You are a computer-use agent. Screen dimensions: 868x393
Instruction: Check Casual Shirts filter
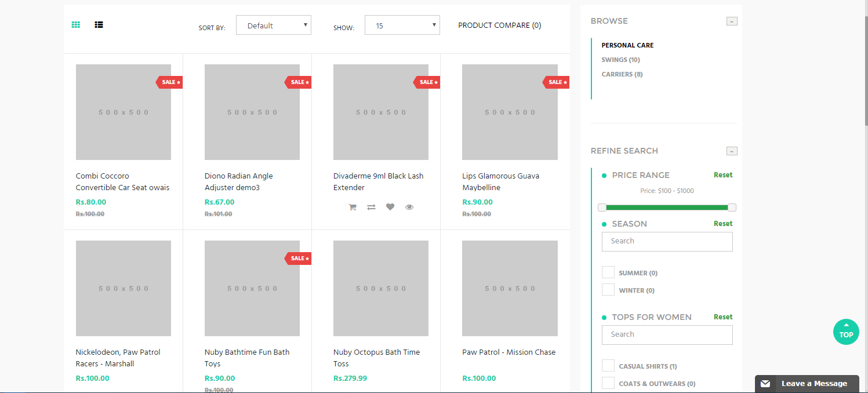608,366
